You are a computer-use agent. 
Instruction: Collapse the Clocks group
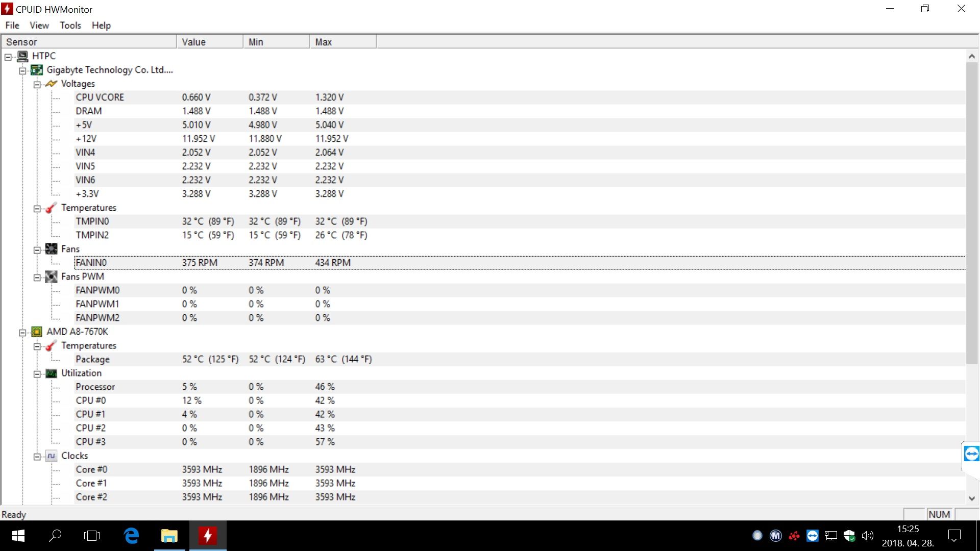[x=37, y=457]
